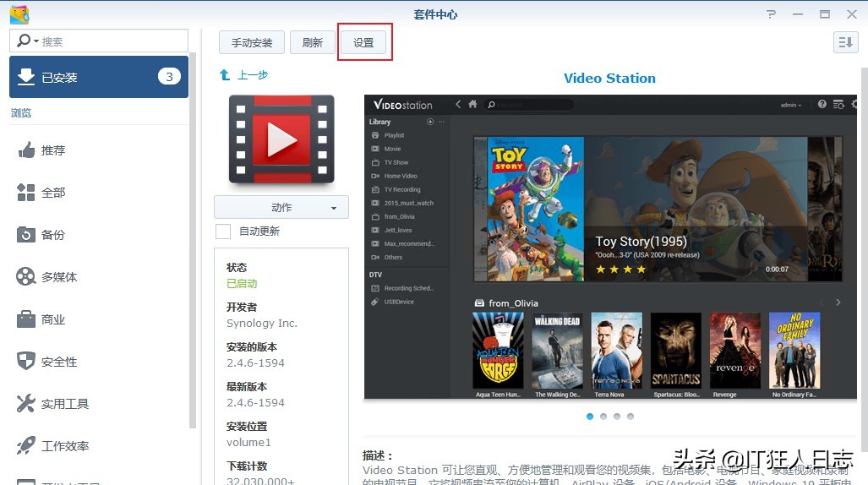The height and width of the screenshot is (485, 868).
Task: Click the Video Station screenshot preview
Action: click(x=610, y=247)
